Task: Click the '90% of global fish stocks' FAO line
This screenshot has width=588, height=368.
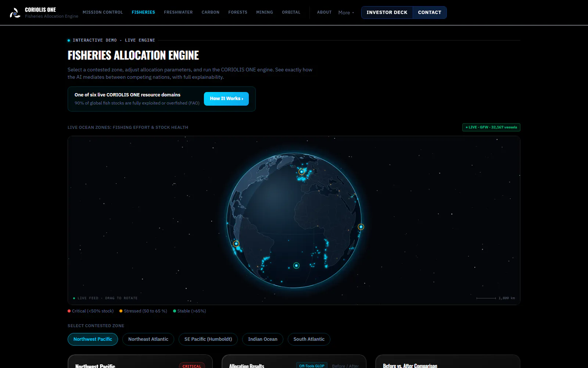Action: coord(137,103)
